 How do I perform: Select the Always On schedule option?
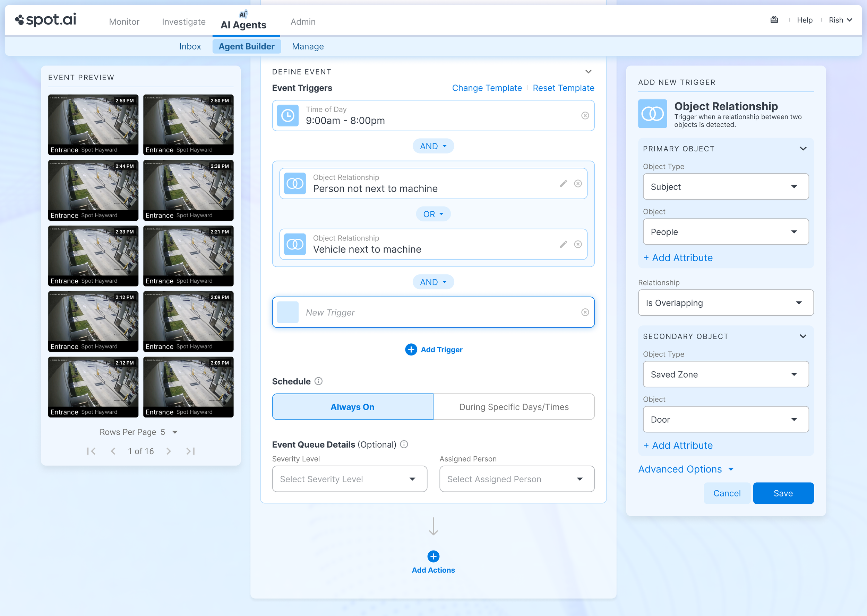352,407
